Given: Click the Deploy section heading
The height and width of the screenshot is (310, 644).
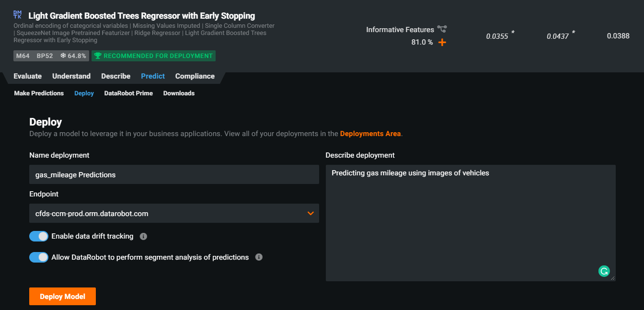Looking at the screenshot, I should coord(46,122).
